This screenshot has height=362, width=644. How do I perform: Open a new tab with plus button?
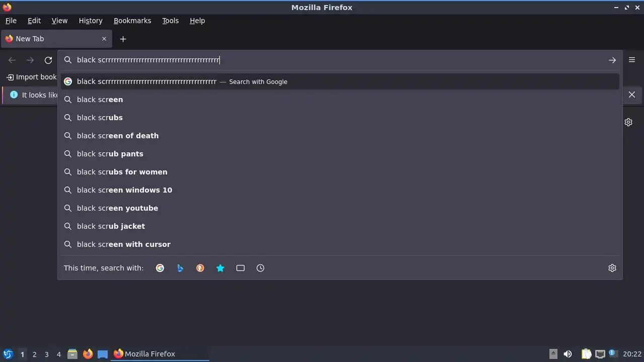(123, 39)
